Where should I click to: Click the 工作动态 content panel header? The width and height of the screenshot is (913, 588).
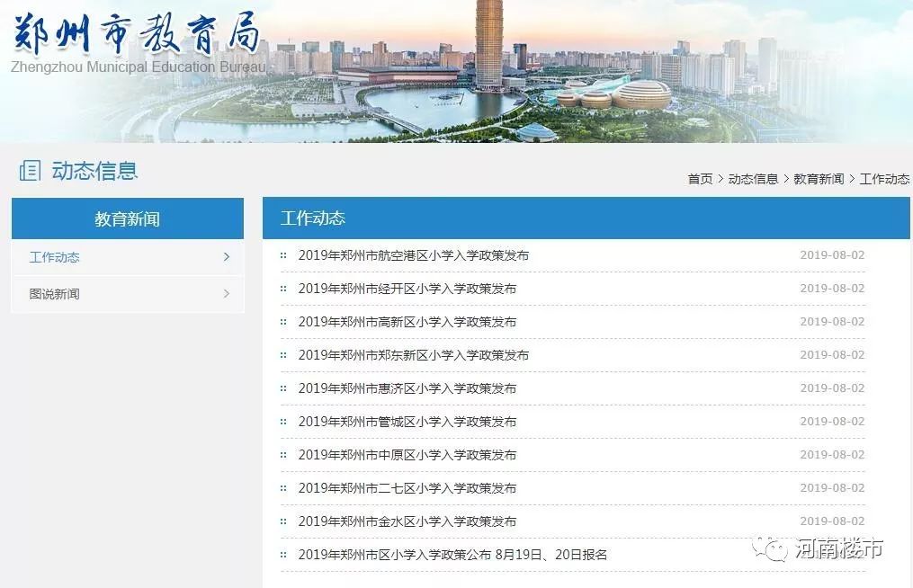(586, 218)
